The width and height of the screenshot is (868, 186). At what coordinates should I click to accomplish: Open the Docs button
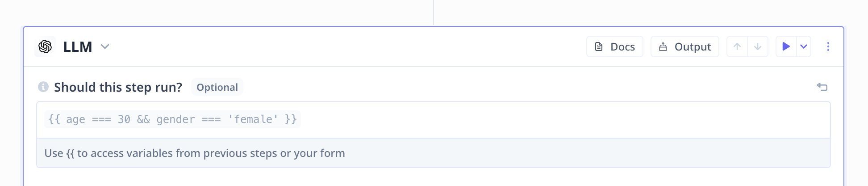point(615,46)
